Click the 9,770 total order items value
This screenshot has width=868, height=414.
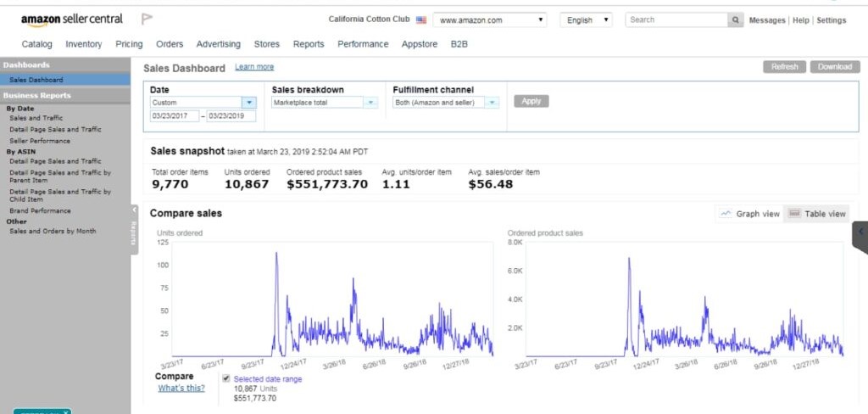click(x=170, y=185)
